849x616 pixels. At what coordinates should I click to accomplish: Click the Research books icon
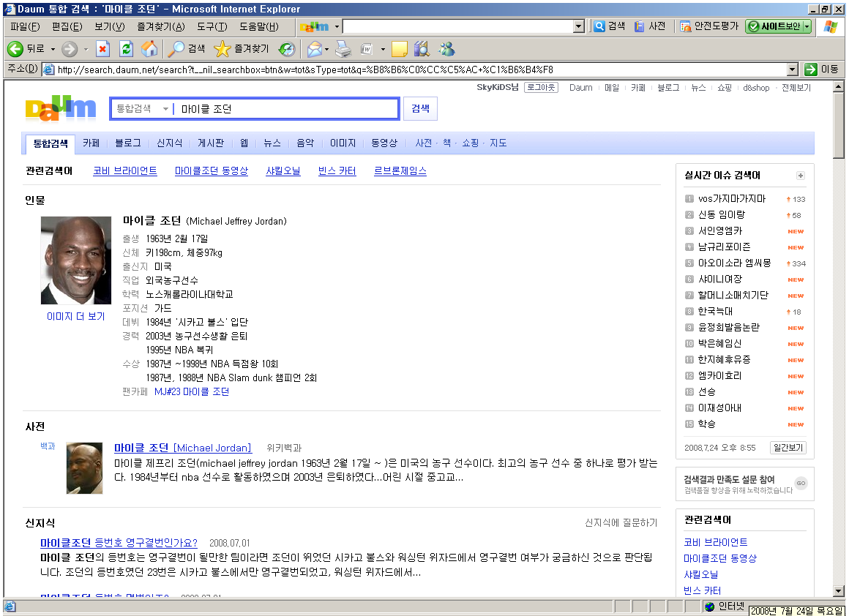[x=422, y=49]
